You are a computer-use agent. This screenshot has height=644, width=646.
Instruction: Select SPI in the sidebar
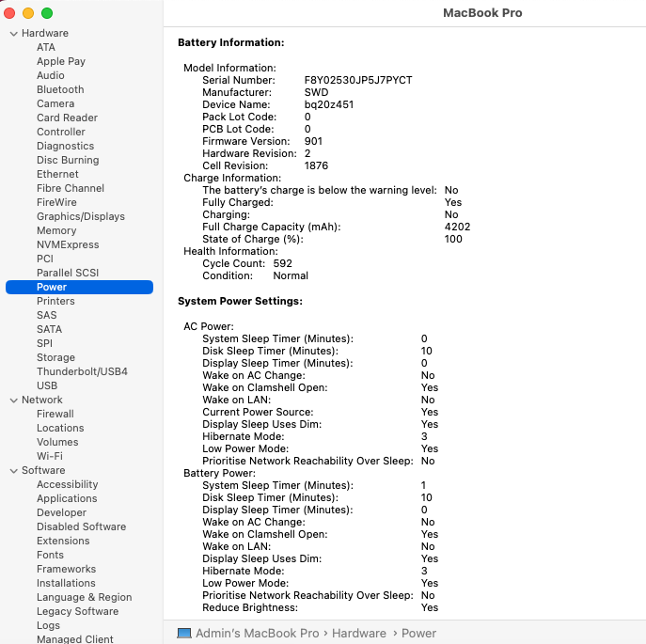(44, 343)
